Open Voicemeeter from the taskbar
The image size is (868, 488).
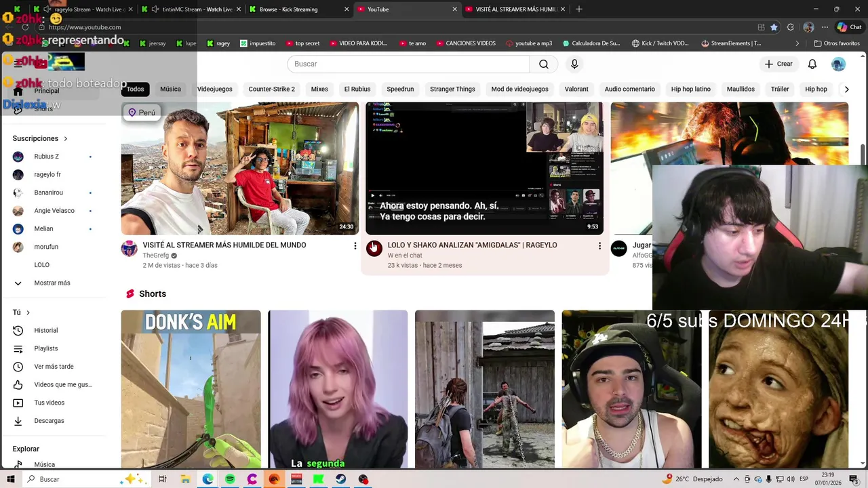pyautogui.click(x=296, y=479)
